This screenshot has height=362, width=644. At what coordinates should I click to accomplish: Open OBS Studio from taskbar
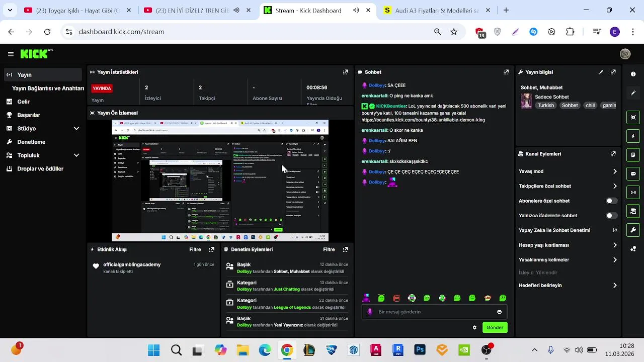(486, 350)
